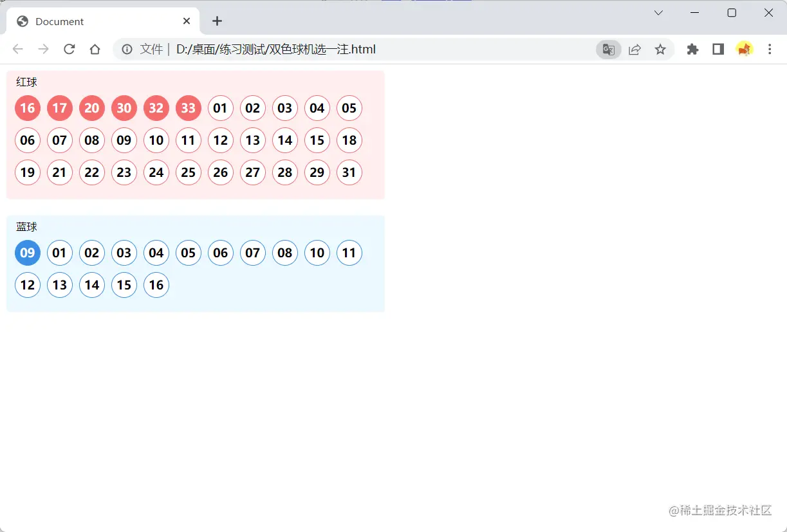Select red ball 15
The height and width of the screenshot is (532, 787).
[x=317, y=140]
